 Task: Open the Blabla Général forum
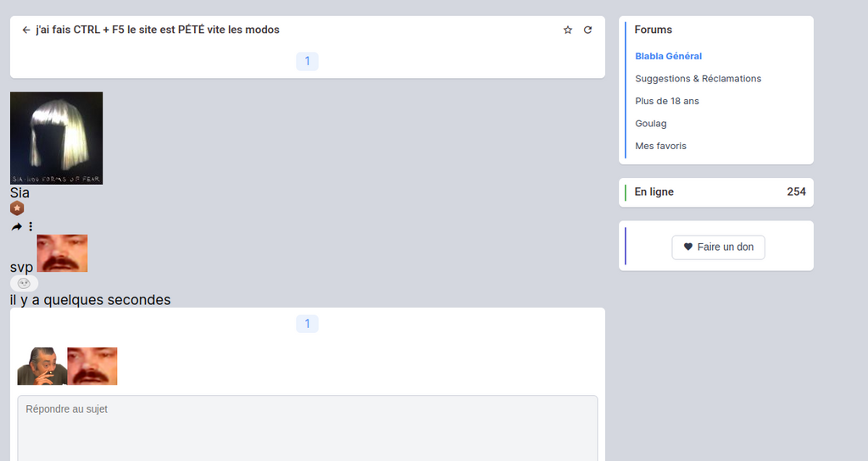668,56
